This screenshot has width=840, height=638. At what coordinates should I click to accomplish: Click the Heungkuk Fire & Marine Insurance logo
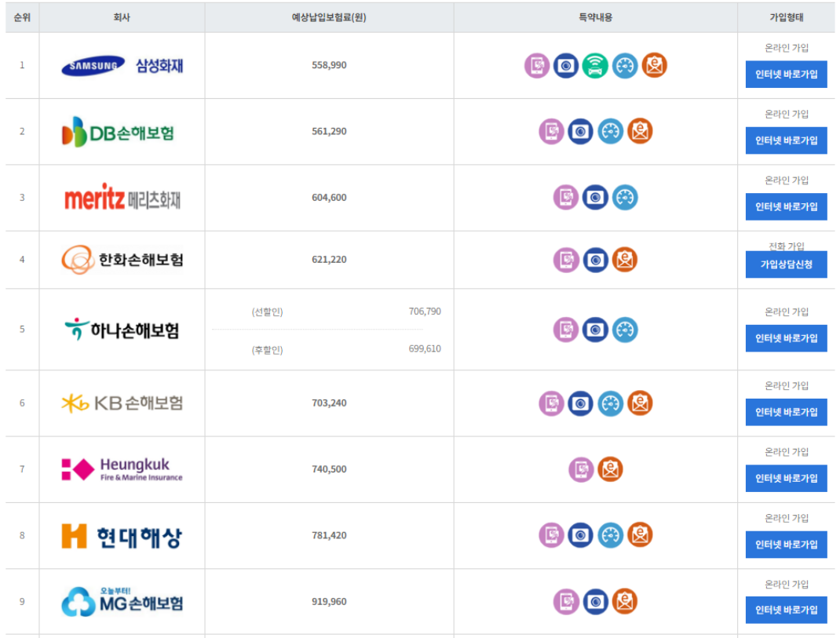click(x=122, y=469)
